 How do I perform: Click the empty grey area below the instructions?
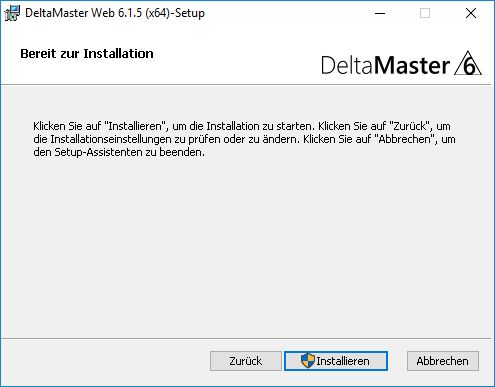[x=247, y=247]
